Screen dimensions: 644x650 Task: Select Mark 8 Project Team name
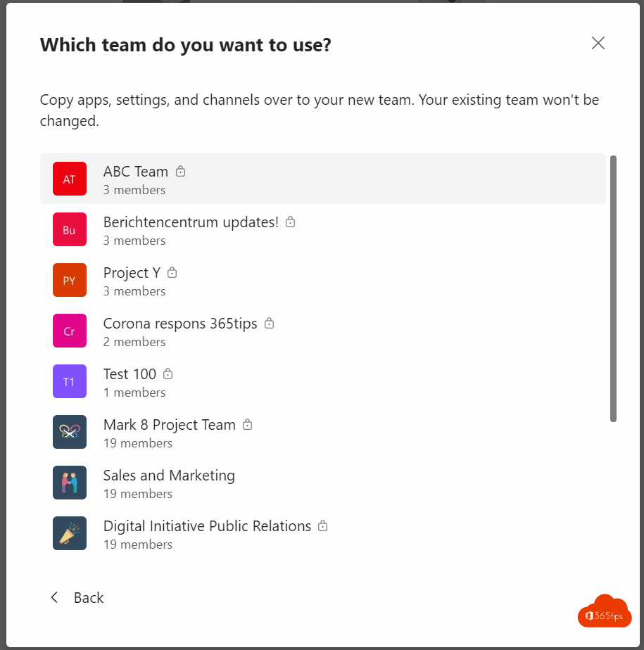tap(169, 425)
